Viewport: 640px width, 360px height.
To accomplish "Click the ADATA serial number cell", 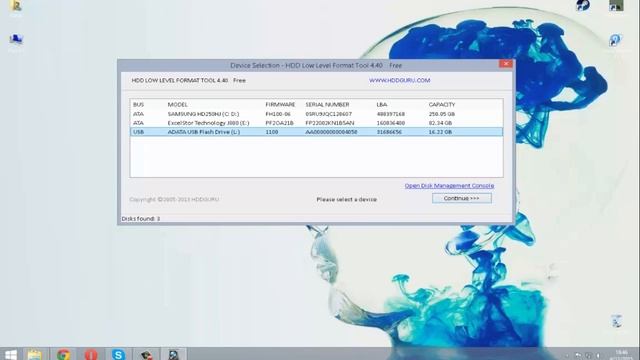I will (331, 132).
